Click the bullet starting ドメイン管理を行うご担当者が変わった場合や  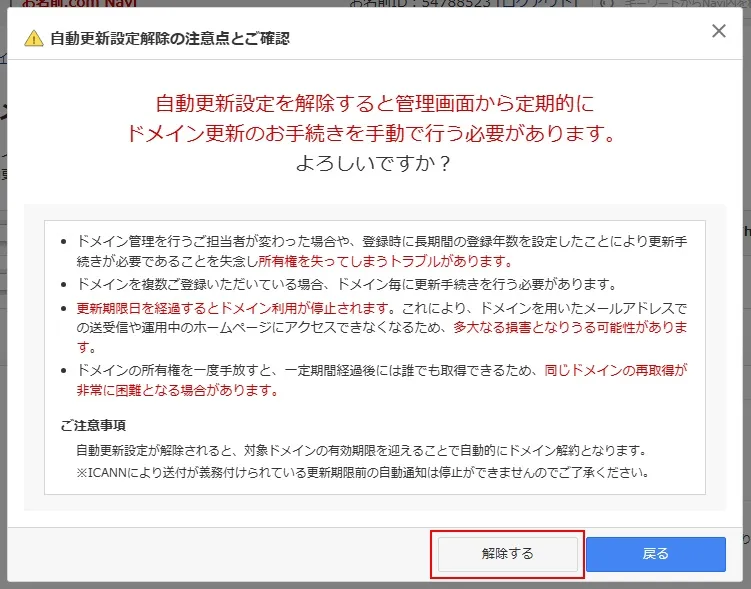coord(382,251)
